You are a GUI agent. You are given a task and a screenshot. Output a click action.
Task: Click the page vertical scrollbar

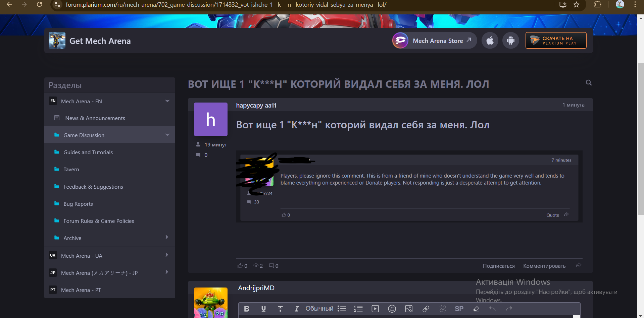pyautogui.click(x=641, y=139)
